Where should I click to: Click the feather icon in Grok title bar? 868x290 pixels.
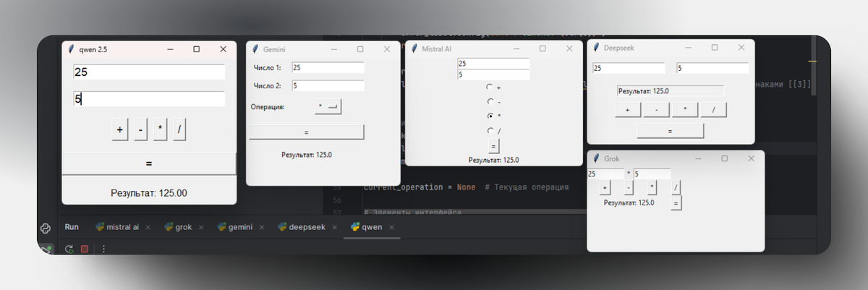[x=595, y=158]
